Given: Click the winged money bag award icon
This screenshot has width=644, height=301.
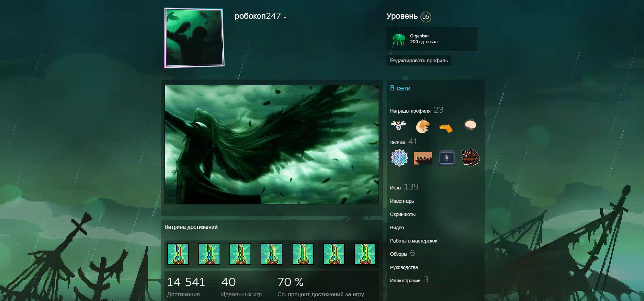Looking at the screenshot, I should coord(399,125).
